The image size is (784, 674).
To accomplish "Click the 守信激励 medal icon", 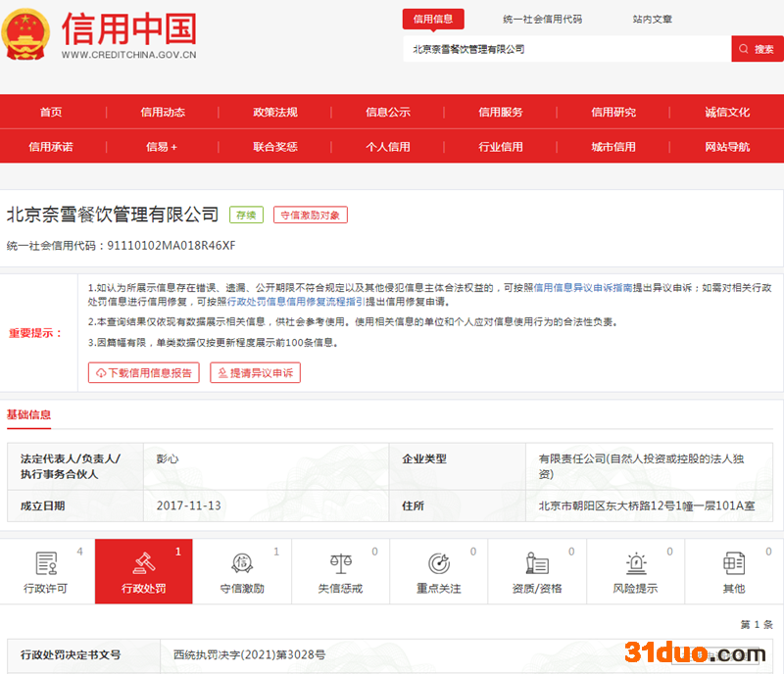I will coord(242,563).
